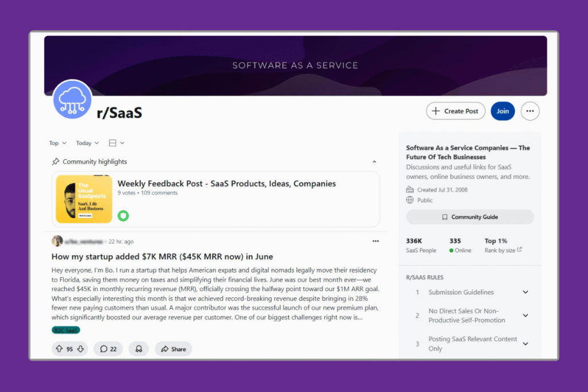Open the three-dot community options menu
The height and width of the screenshot is (392, 588).
pyautogui.click(x=529, y=111)
